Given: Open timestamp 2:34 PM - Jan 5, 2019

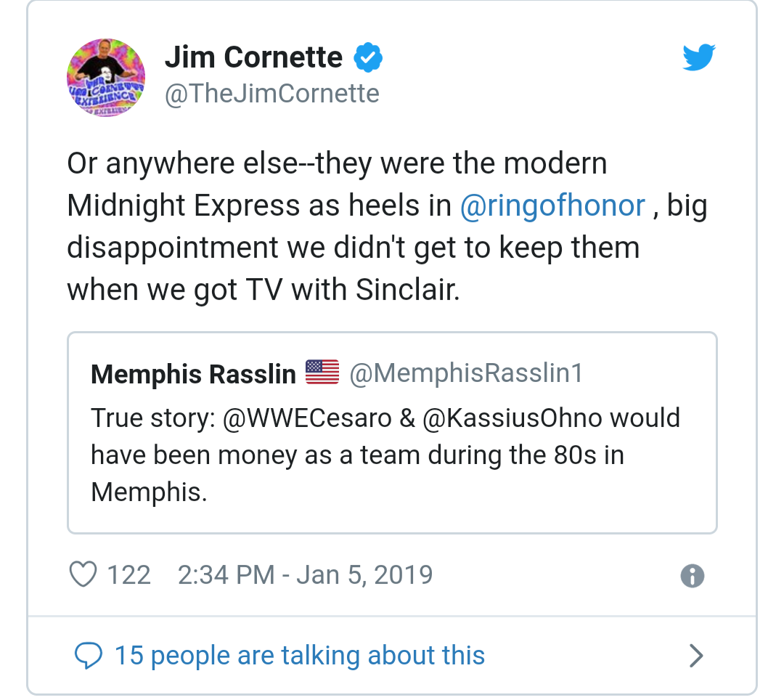Looking at the screenshot, I should pyautogui.click(x=305, y=575).
